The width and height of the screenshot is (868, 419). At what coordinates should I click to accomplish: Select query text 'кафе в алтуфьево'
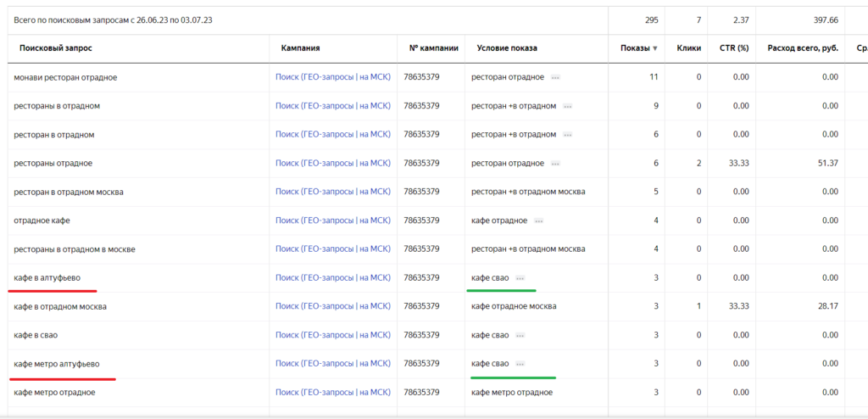point(47,277)
